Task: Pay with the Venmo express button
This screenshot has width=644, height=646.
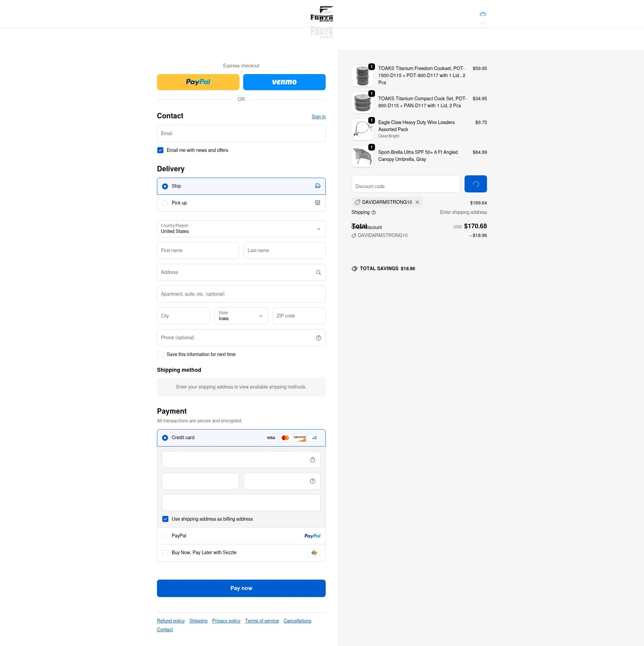Action: click(x=284, y=82)
